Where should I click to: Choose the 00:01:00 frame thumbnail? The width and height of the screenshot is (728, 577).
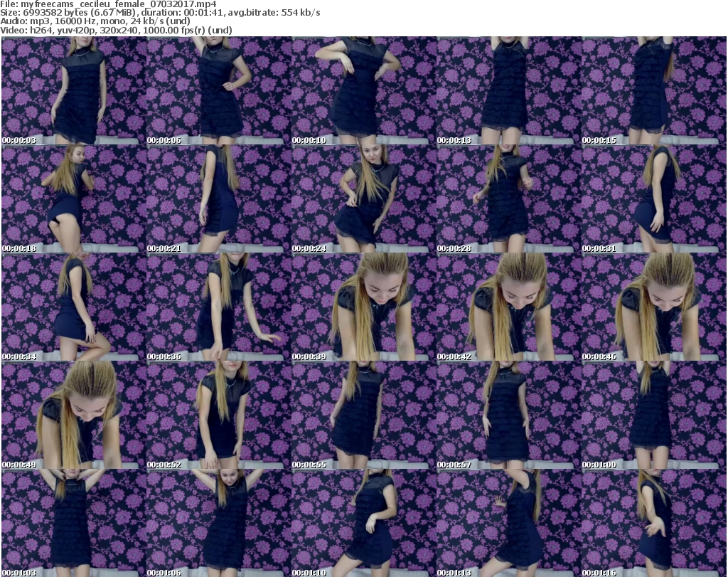pos(654,415)
